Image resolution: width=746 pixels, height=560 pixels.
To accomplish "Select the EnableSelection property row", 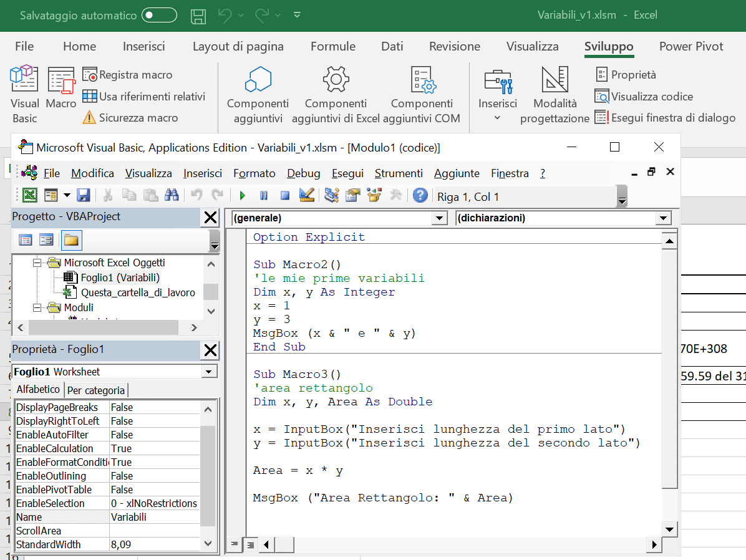I will pyautogui.click(x=107, y=503).
